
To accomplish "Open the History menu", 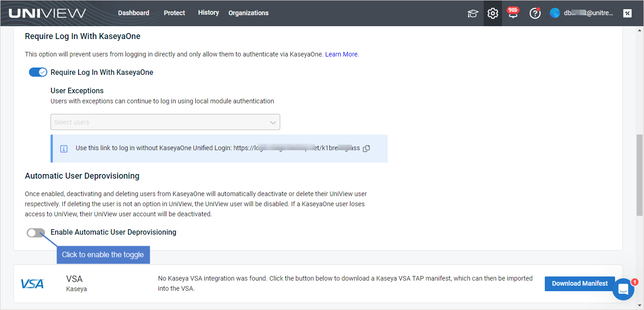I will point(209,12).
